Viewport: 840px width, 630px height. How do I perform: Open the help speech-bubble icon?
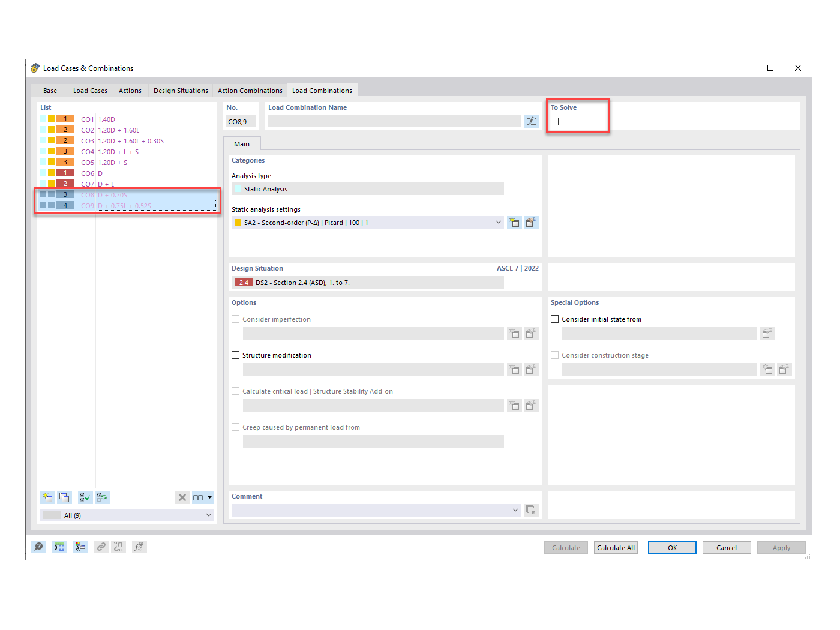click(39, 547)
